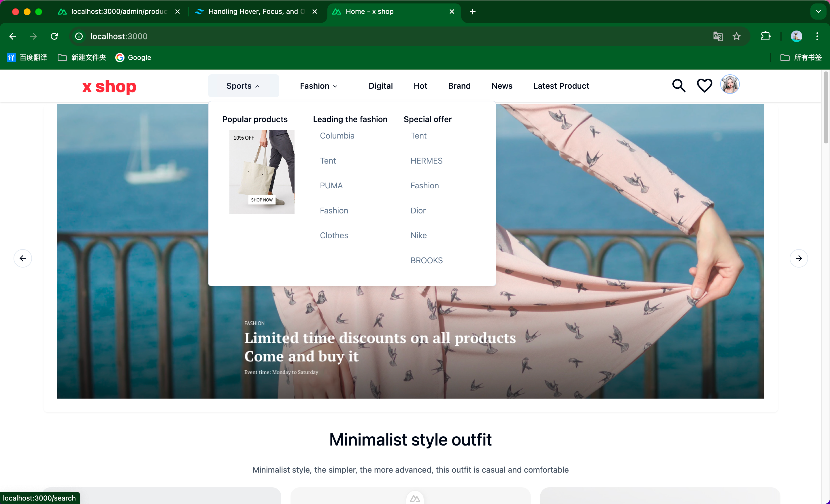The width and height of the screenshot is (830, 504).
Task: Open the wishlist heart icon
Action: [x=704, y=86]
